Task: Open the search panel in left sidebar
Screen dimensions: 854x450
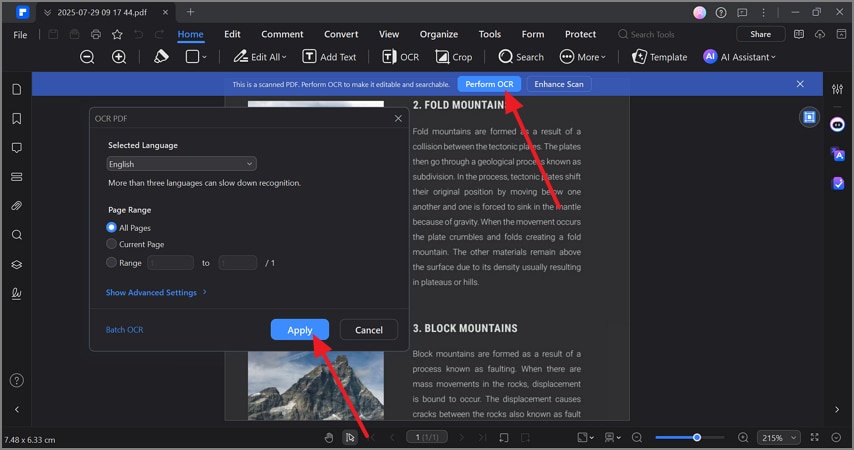Action: pyautogui.click(x=17, y=235)
